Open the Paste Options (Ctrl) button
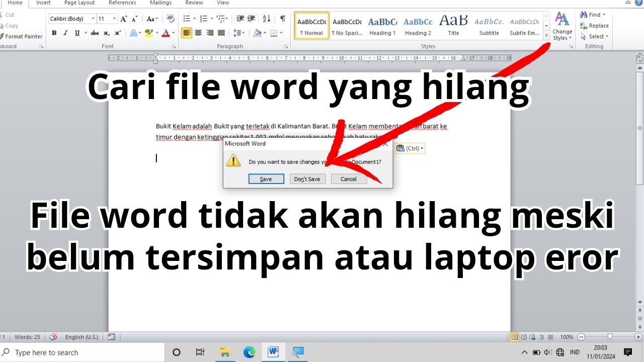644x362 pixels. (410, 148)
